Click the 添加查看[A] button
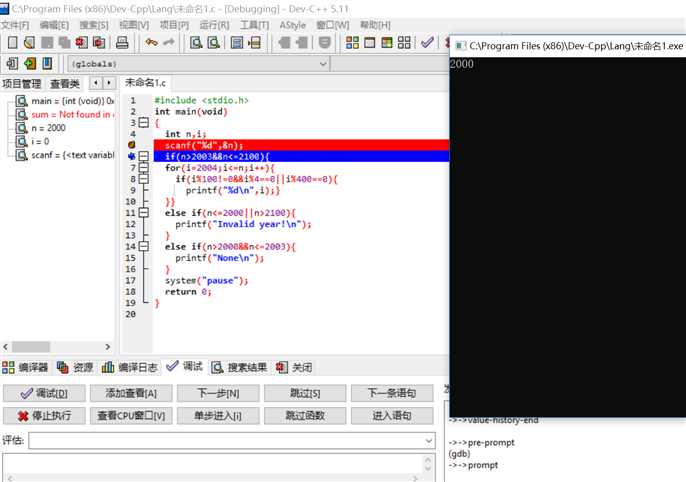This screenshot has height=482, width=686. pyautogui.click(x=131, y=393)
